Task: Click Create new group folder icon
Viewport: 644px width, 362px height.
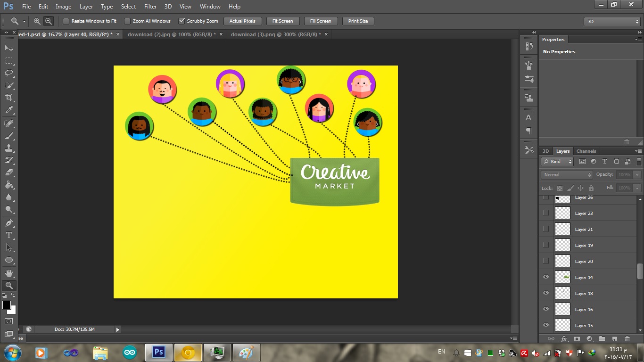Action: (x=602, y=338)
